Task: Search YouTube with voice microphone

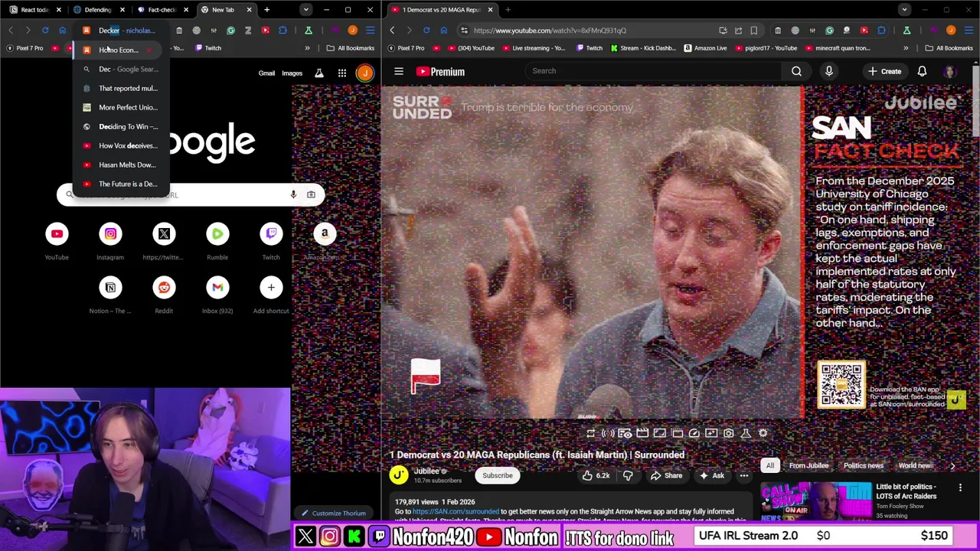Action: (828, 71)
